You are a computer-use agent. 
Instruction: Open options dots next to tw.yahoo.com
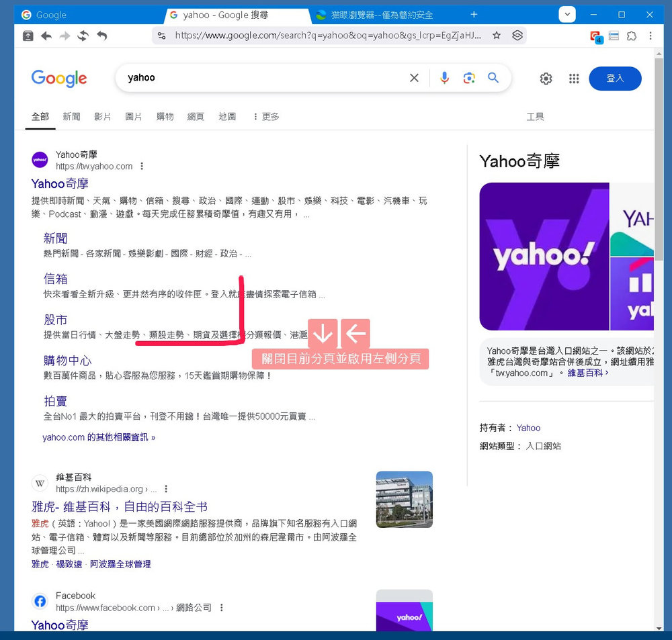coord(142,166)
